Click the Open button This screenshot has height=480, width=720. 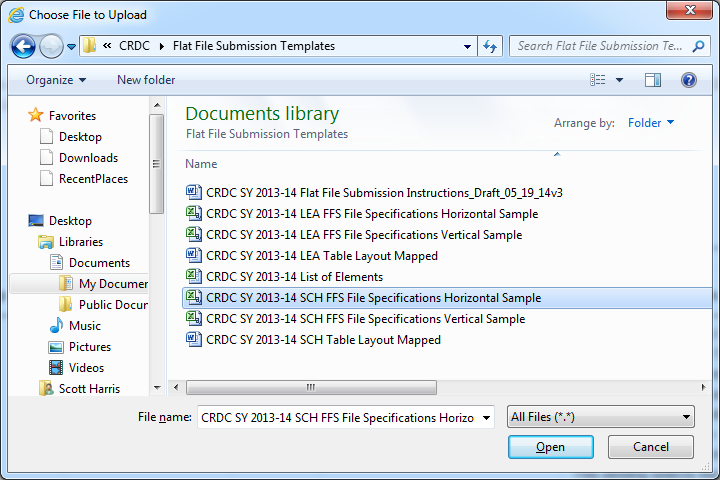tap(550, 447)
